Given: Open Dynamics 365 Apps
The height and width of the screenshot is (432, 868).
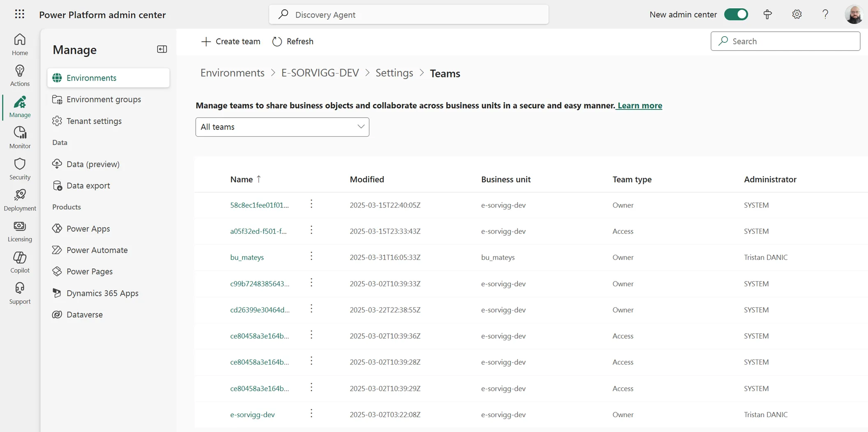Looking at the screenshot, I should click(108, 293).
